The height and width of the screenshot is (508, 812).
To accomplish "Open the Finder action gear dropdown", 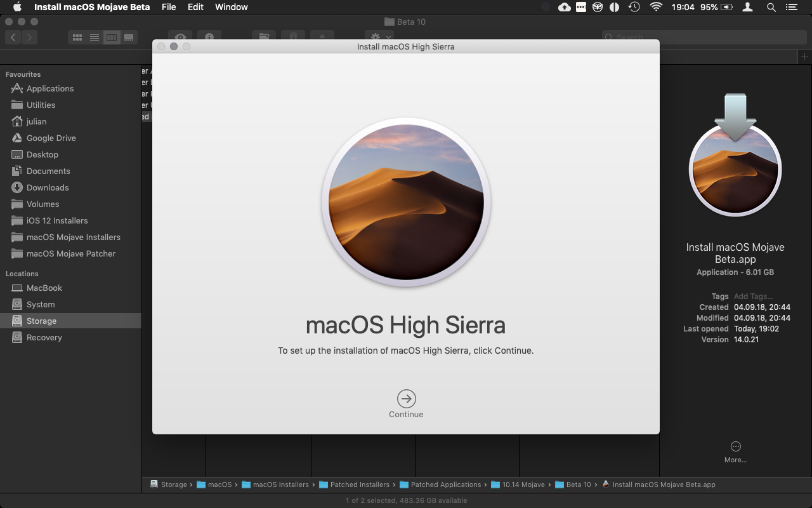I will tap(379, 37).
